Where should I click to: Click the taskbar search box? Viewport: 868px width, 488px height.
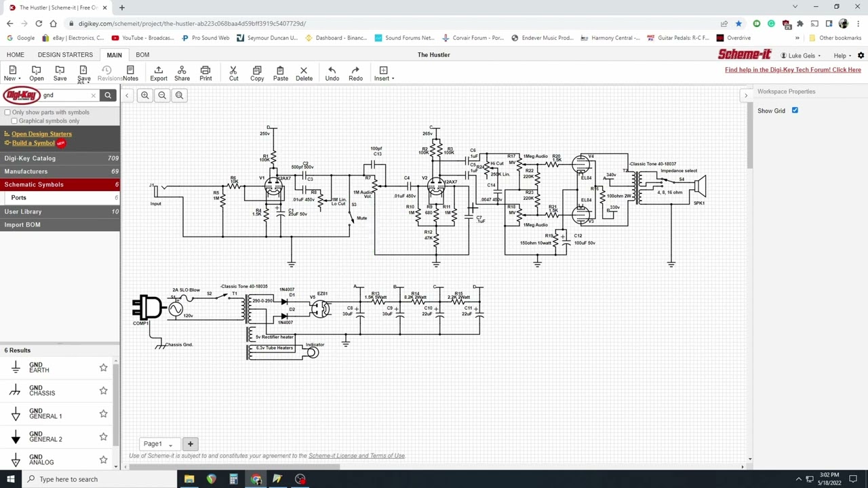(99, 479)
